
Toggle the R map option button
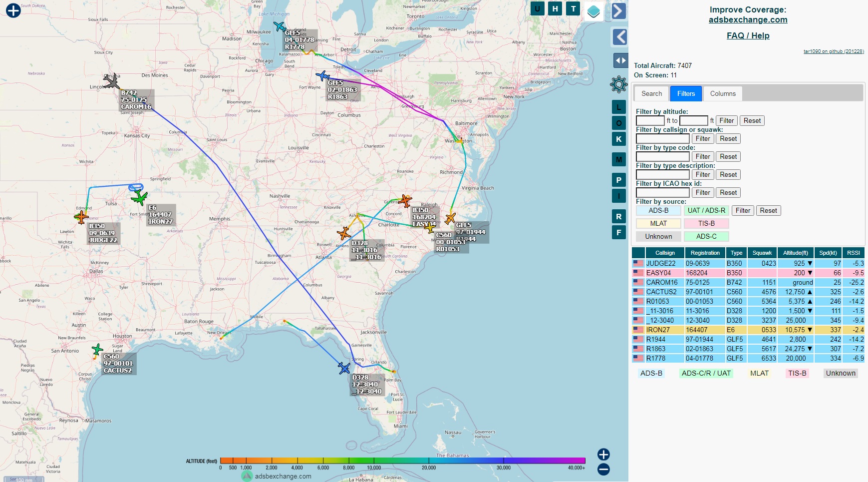pos(619,216)
